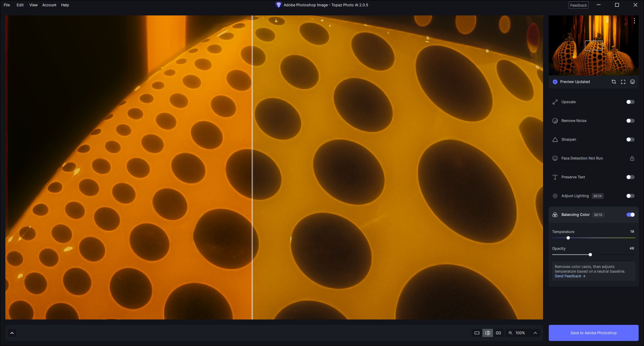Open the zoom level dropdown arrow
Image resolution: width=644 pixels, height=346 pixels.
(x=535, y=333)
